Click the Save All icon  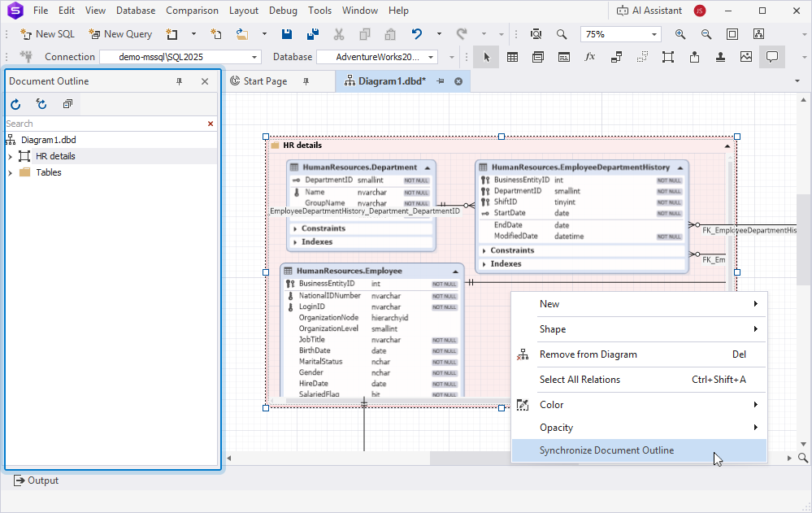click(x=312, y=34)
